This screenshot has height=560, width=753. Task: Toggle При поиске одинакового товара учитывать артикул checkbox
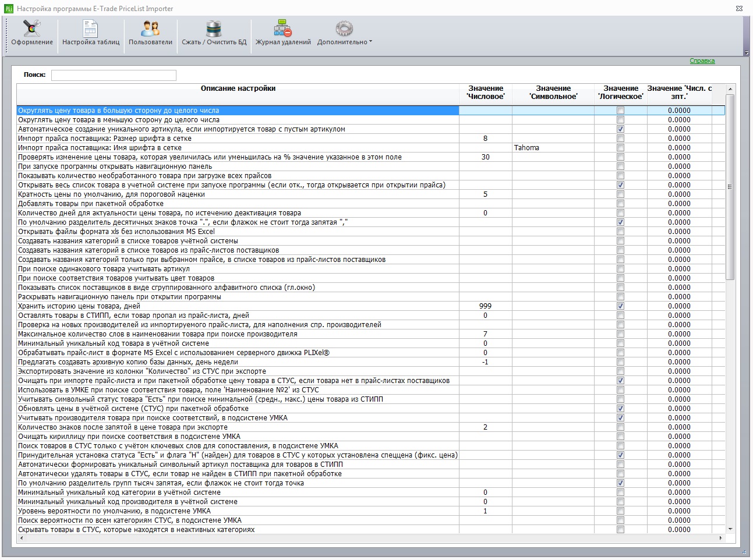(620, 269)
